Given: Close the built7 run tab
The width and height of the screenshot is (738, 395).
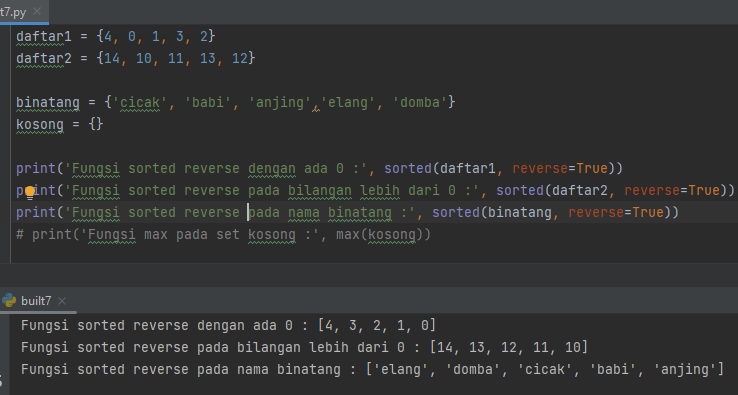Looking at the screenshot, I should click(62, 300).
